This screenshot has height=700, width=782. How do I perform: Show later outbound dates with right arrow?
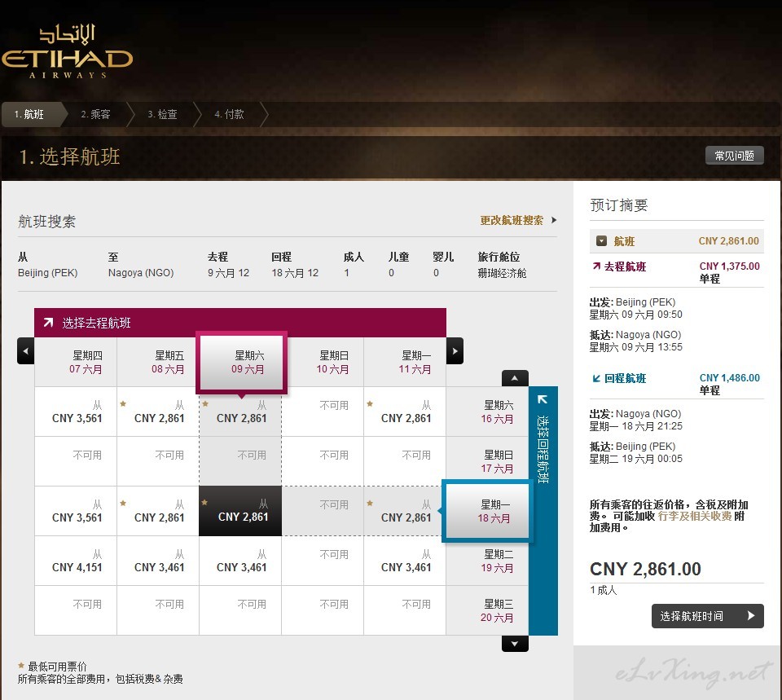[455, 350]
